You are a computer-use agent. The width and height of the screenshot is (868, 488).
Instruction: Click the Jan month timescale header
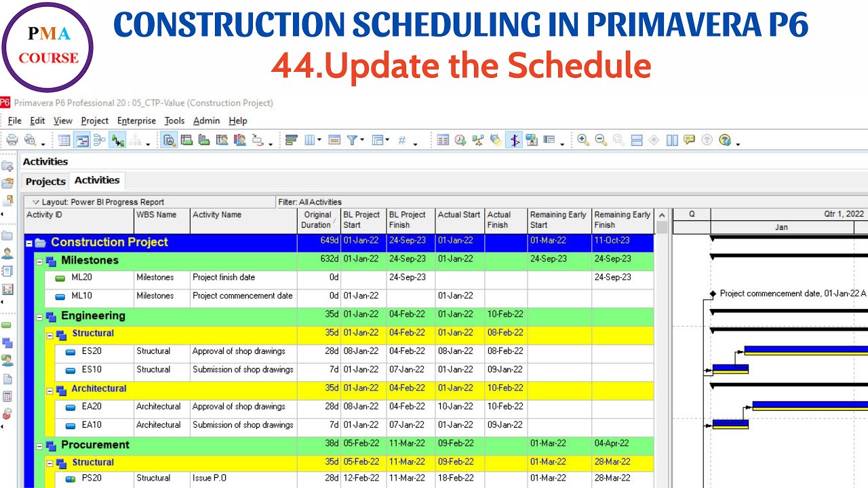782,228
